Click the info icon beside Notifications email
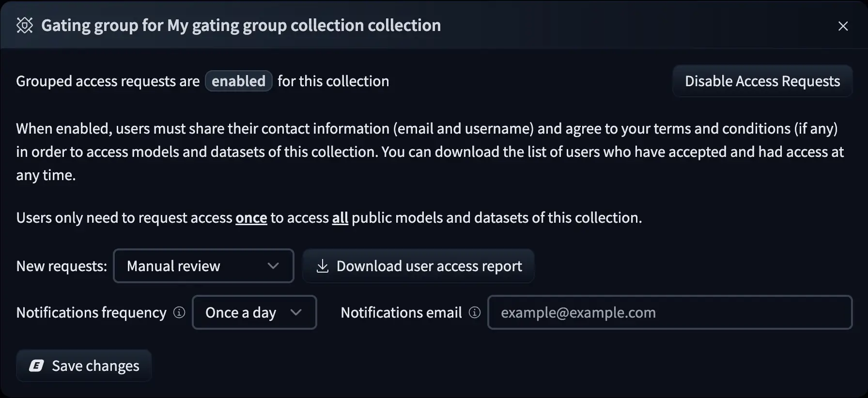The height and width of the screenshot is (398, 868). pos(474,312)
